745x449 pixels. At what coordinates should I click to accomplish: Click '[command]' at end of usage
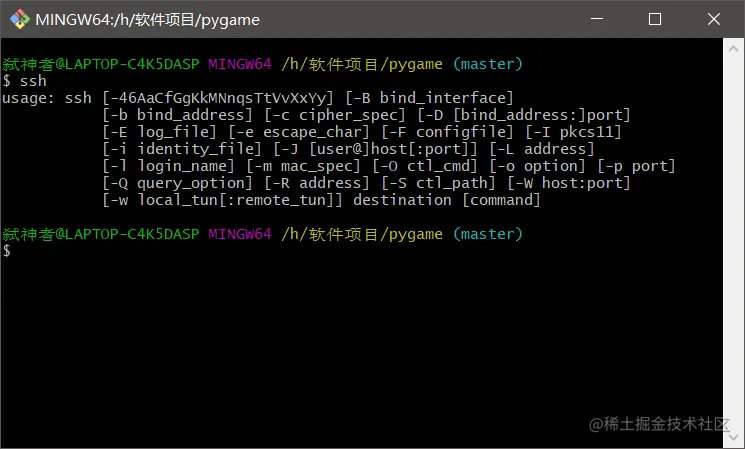[x=501, y=200]
